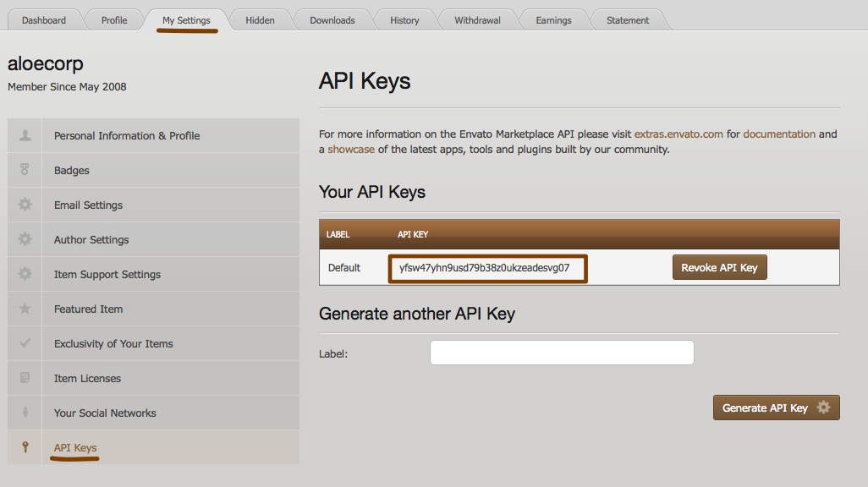Click the figure icon beside Your Social Networks

[x=25, y=413]
